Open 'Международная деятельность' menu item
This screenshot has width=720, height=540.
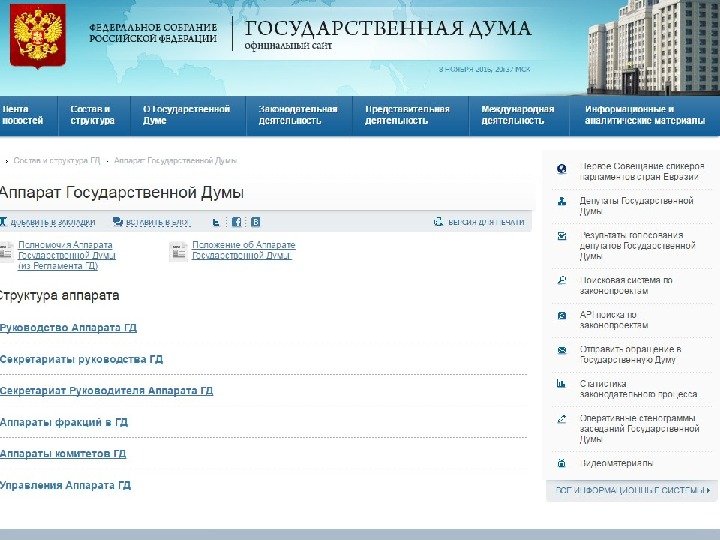(518, 115)
